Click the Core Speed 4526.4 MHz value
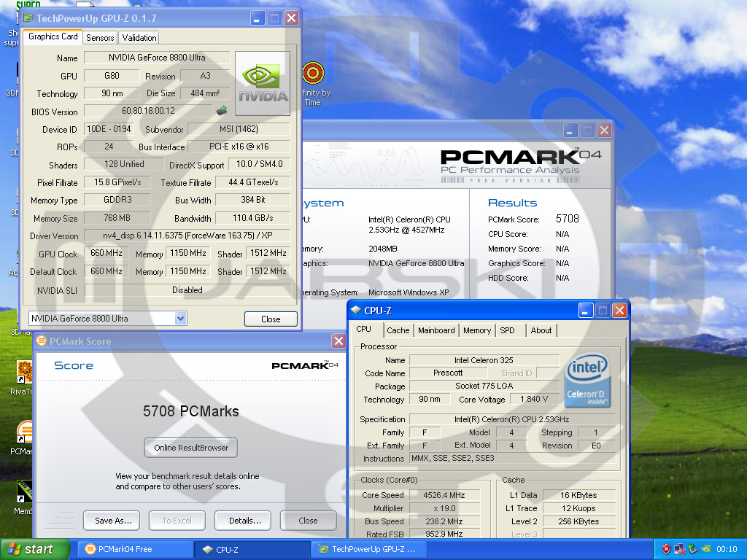Image resolution: width=747 pixels, height=560 pixels. 444,495
